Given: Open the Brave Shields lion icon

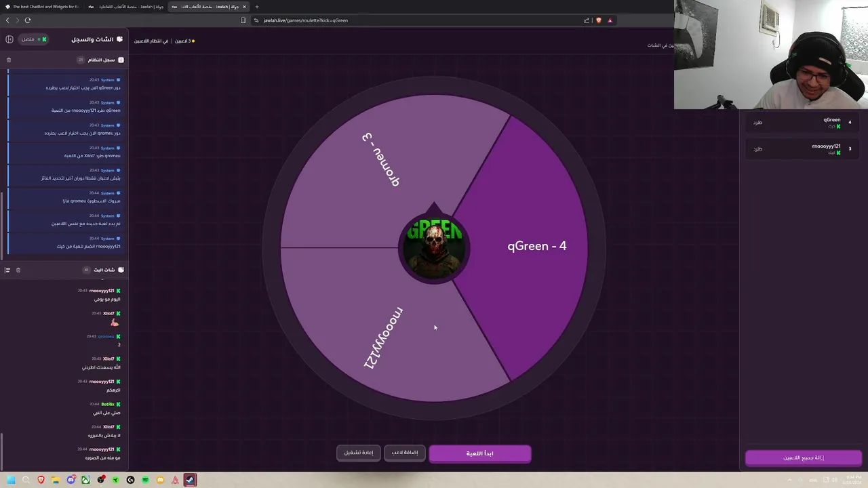Looking at the screenshot, I should (x=599, y=20).
